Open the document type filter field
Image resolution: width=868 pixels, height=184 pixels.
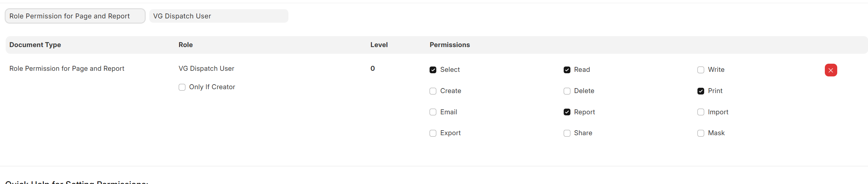pyautogui.click(x=75, y=16)
